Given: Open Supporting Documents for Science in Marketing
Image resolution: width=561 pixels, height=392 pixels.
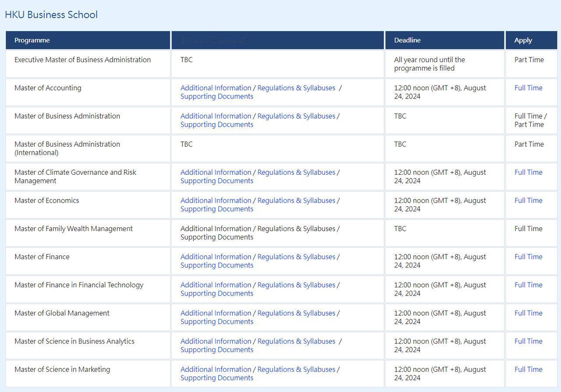Looking at the screenshot, I should pos(217,378).
